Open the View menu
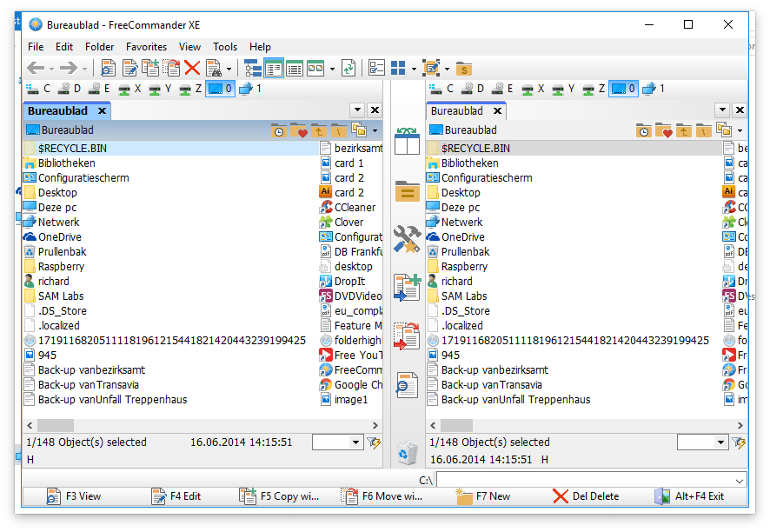 pos(189,47)
